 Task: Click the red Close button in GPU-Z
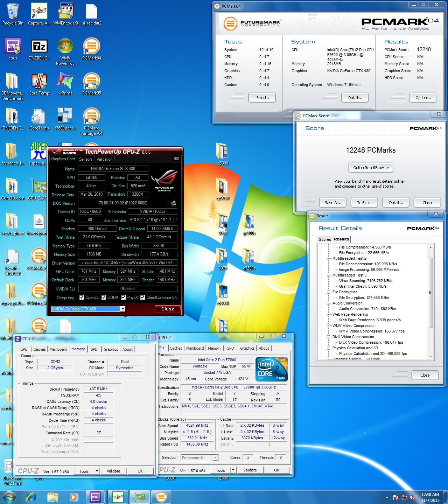point(168,309)
